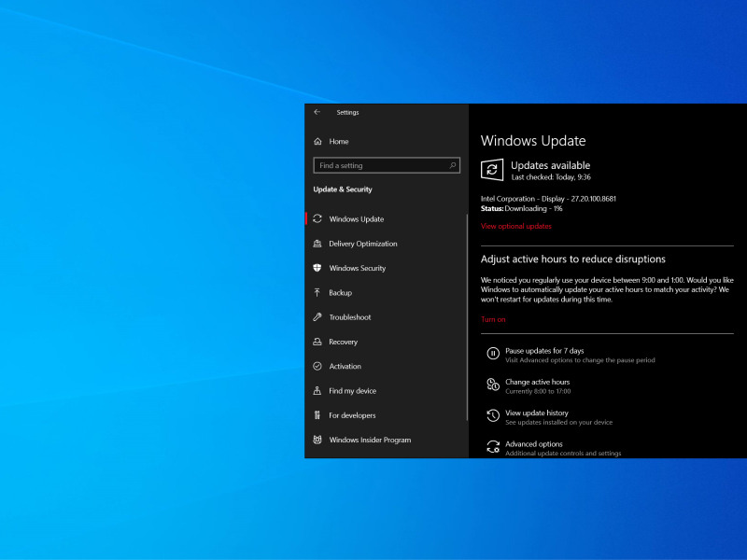747x560 pixels.
Task: Click the Delivery Optimization icon
Action: tap(317, 244)
